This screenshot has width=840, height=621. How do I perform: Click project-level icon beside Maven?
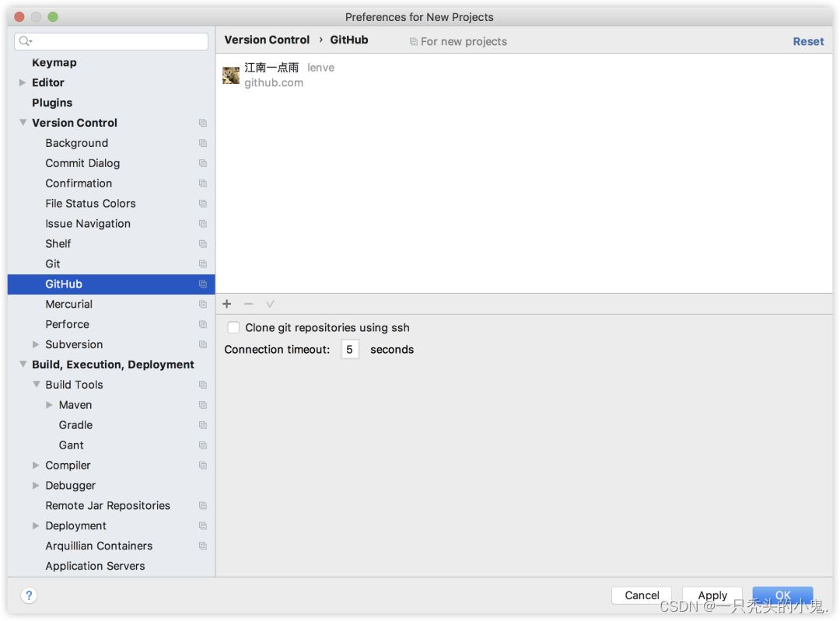tap(203, 405)
